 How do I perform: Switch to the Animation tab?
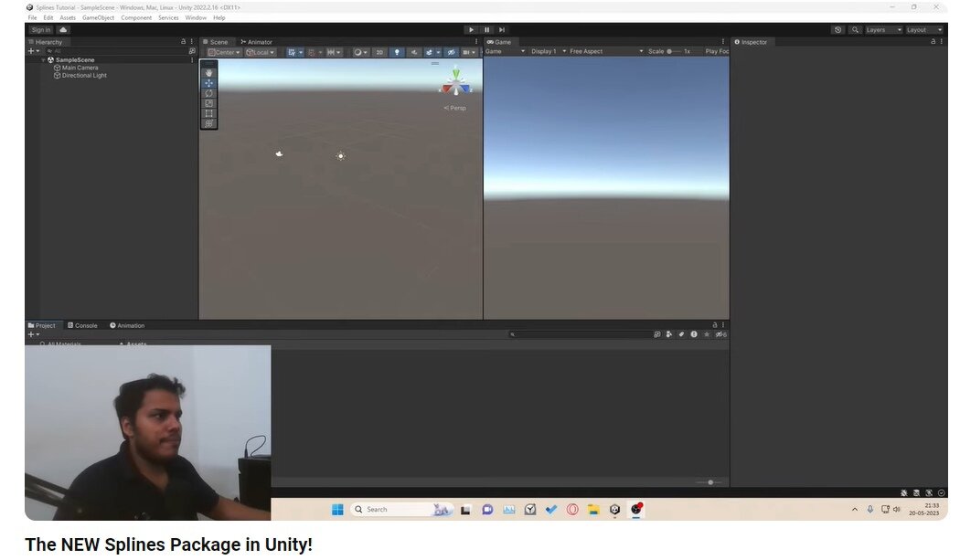click(127, 325)
